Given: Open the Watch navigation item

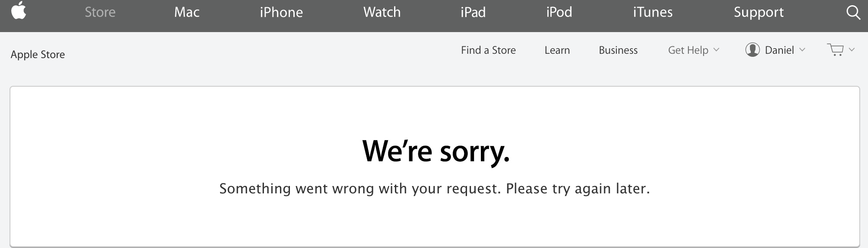Looking at the screenshot, I should point(382,12).
